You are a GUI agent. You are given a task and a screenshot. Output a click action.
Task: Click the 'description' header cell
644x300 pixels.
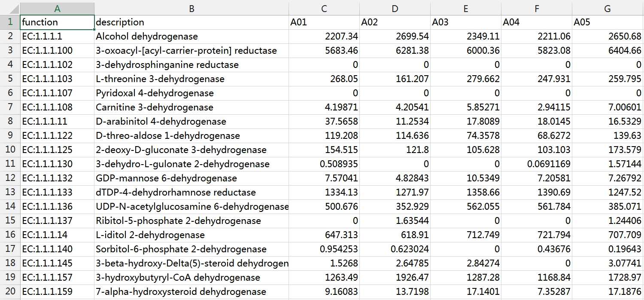point(191,22)
